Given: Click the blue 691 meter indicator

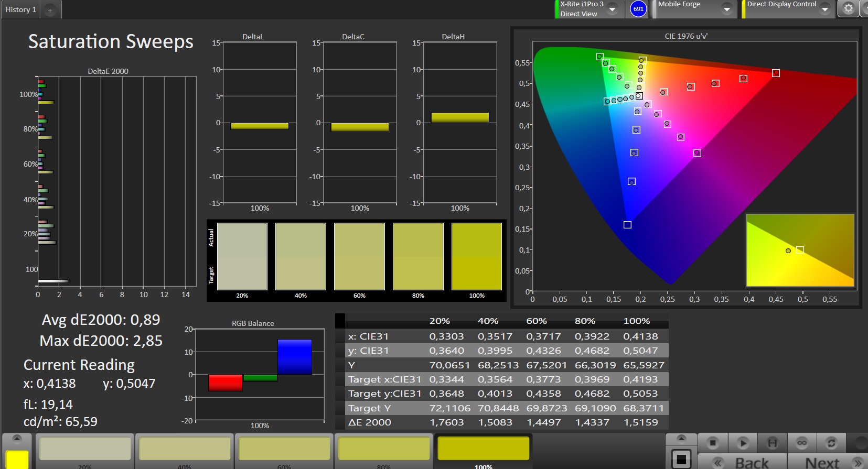Looking at the screenshot, I should click(638, 9).
